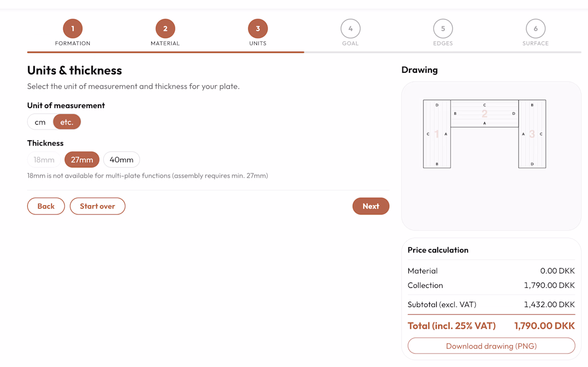588x367 pixels.
Task: Choose 40mm thickness
Action: pos(121,159)
